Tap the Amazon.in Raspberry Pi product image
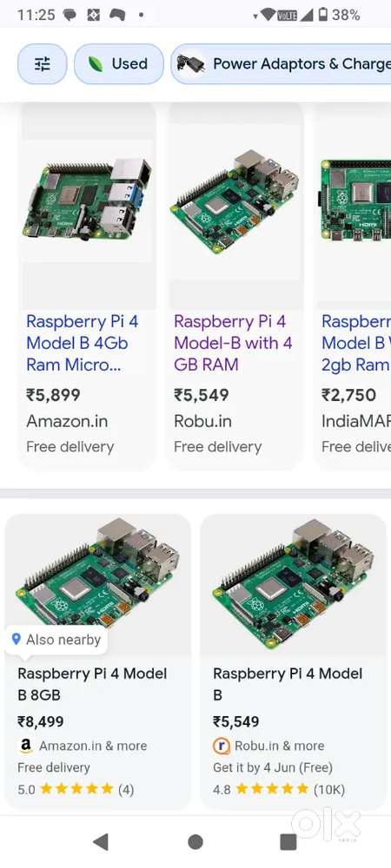 tap(88, 201)
